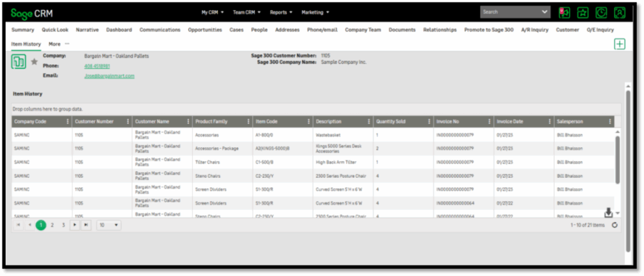Expand the Marketing menu
This screenshot has height=276, width=644.
pos(316,13)
